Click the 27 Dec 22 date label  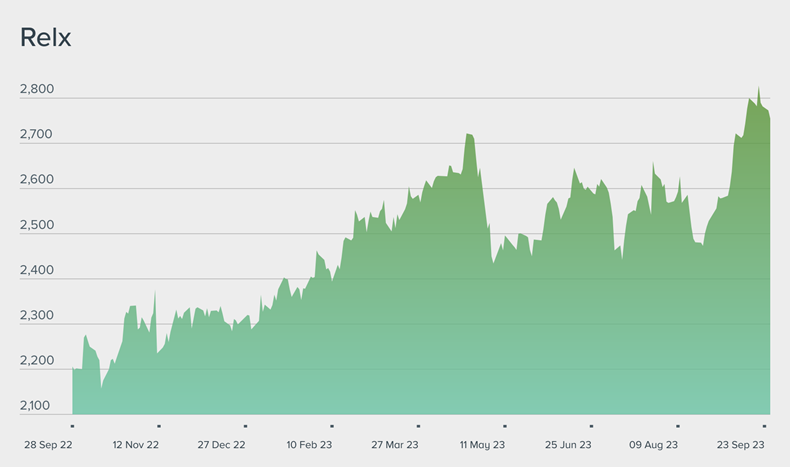click(222, 445)
